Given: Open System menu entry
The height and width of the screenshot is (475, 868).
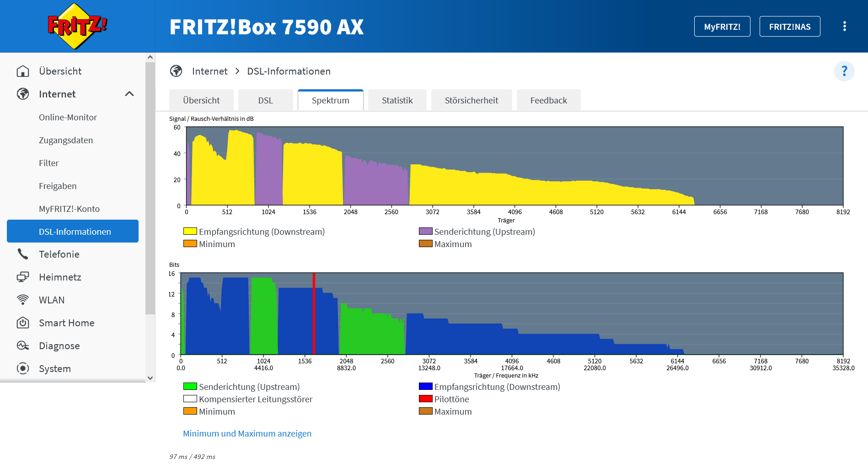Looking at the screenshot, I should pos(55,369).
